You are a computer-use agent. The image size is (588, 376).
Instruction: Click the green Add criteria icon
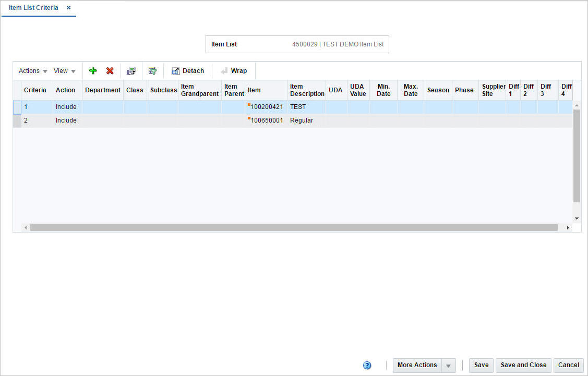93,70
